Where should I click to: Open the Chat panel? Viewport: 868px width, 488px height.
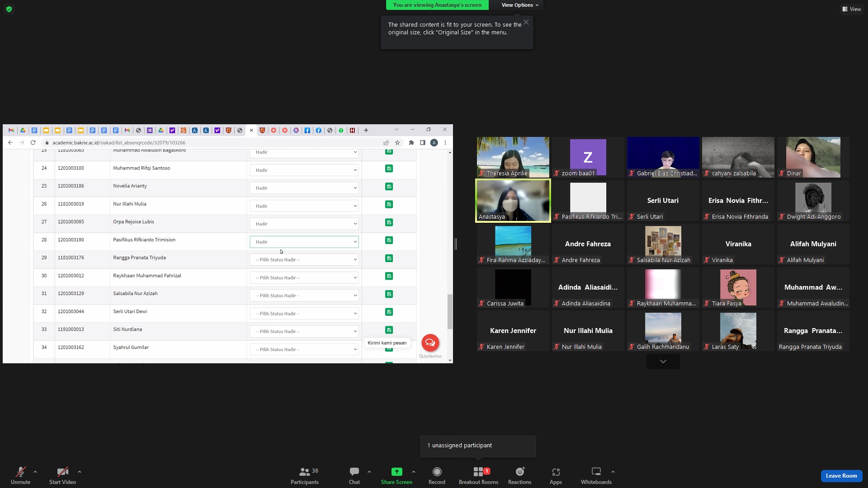354,476
